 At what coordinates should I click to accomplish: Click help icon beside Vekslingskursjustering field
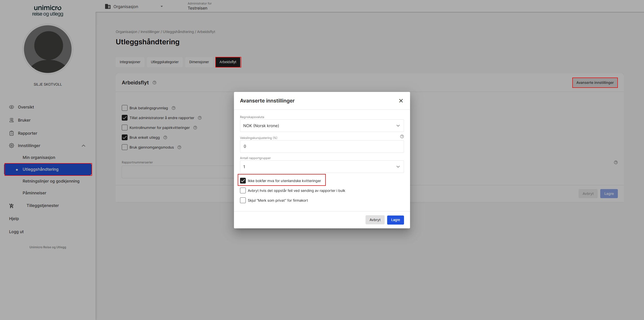[402, 136]
